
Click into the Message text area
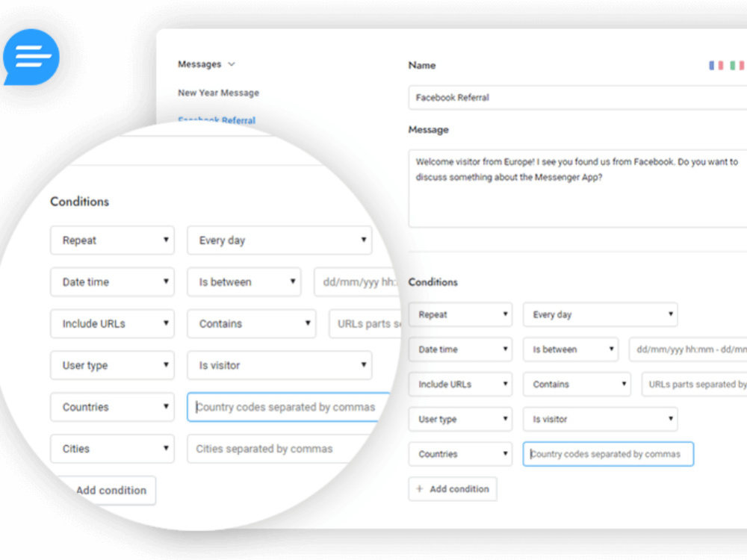click(577, 189)
